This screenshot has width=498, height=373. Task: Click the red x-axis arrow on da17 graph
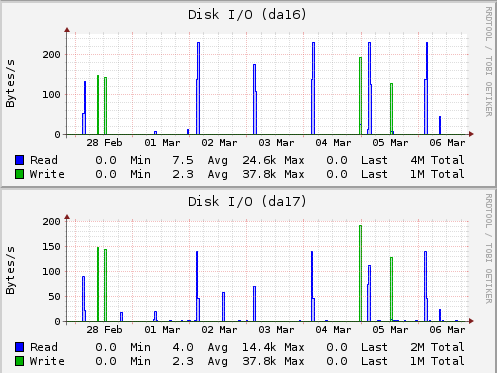(471, 321)
